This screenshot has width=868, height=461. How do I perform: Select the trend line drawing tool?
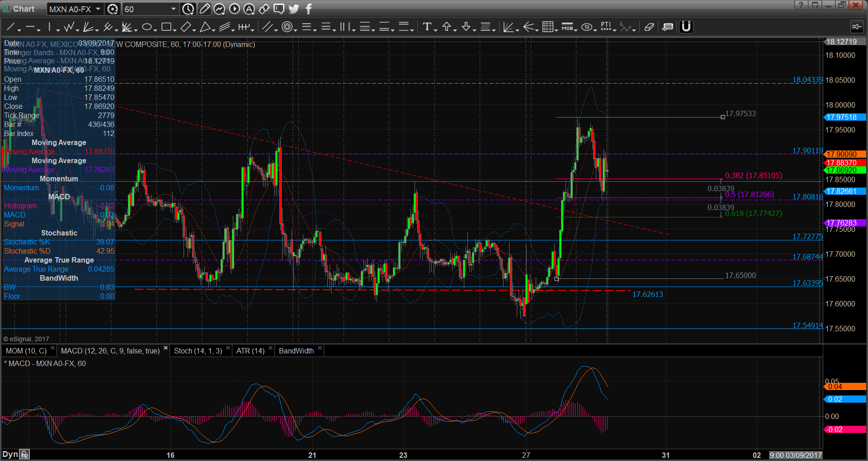(x=10, y=27)
